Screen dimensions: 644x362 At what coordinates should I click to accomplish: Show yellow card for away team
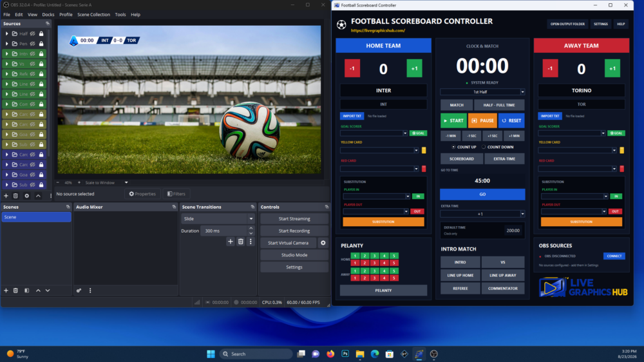tap(622, 150)
